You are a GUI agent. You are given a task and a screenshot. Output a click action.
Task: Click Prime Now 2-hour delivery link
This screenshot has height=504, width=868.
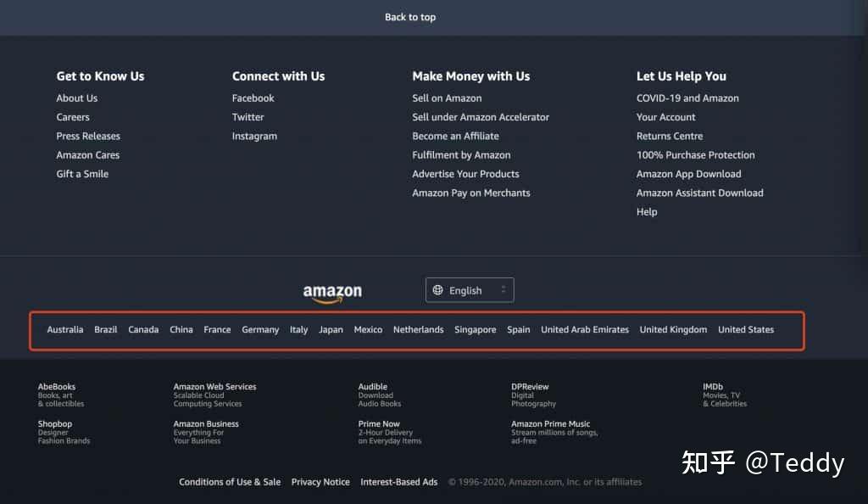click(x=390, y=432)
